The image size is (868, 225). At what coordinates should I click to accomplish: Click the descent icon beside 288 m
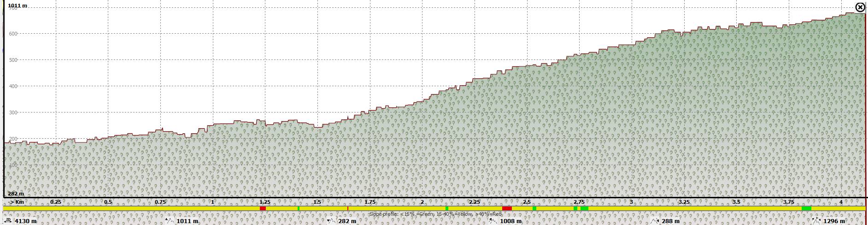pos(654,221)
